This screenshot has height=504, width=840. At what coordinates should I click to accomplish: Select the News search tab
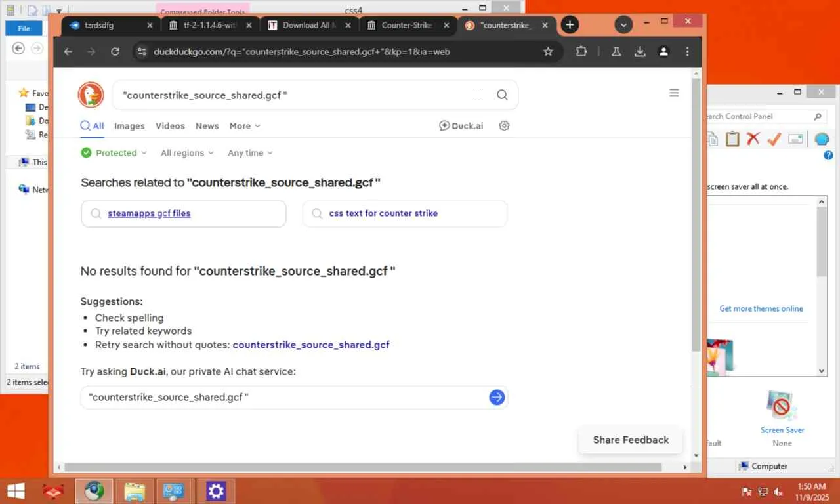[x=207, y=126]
